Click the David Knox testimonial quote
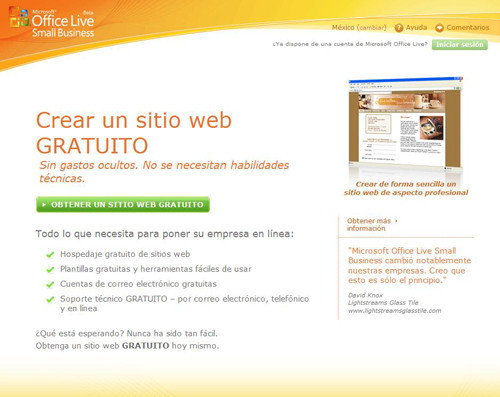 [409, 265]
